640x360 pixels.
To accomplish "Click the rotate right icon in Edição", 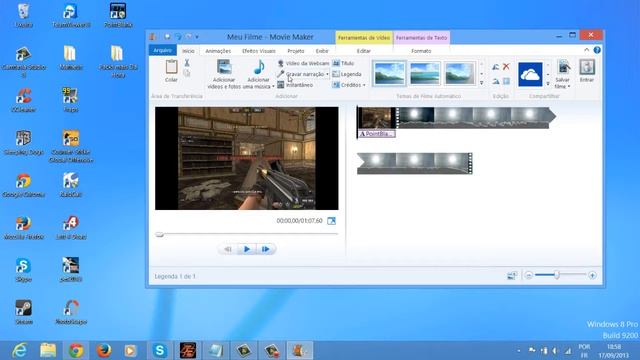I will 496,81.
